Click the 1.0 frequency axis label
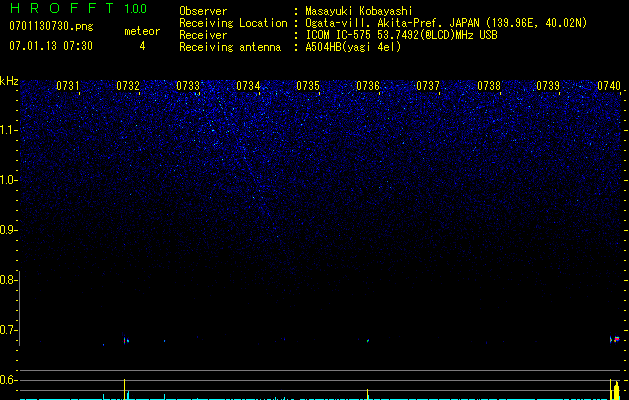The image size is (629, 400). pos(8,180)
